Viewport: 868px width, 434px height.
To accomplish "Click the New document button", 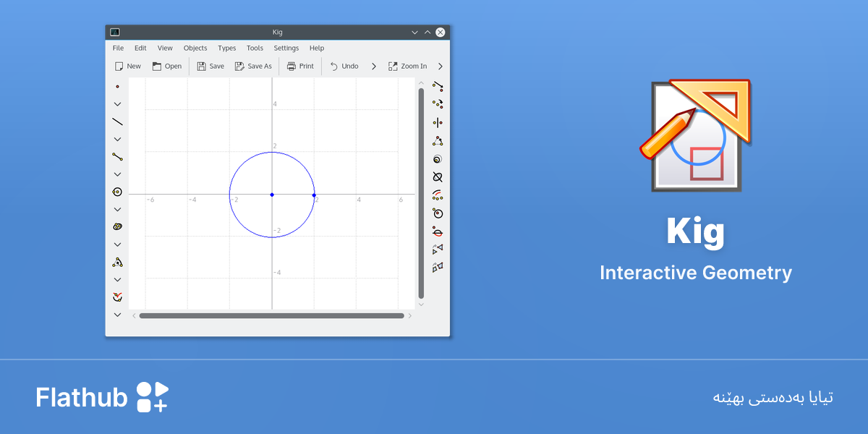I will [x=128, y=66].
